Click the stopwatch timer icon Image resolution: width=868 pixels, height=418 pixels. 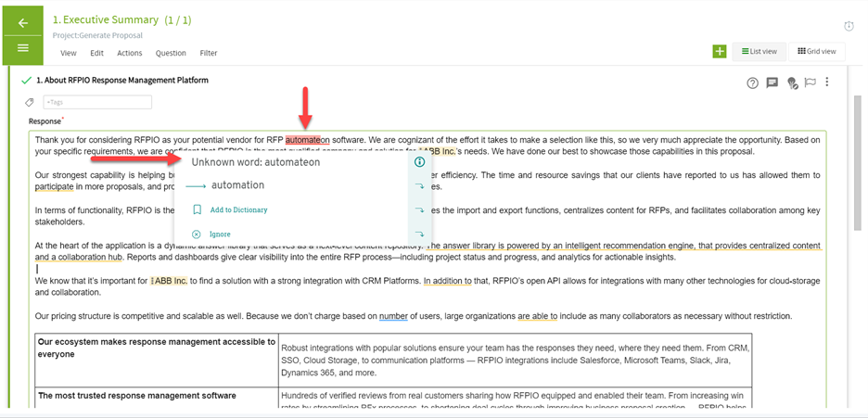coord(849,26)
